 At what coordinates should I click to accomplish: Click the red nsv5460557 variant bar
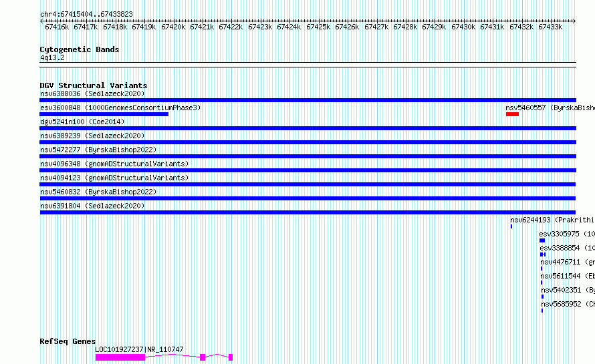coord(512,114)
